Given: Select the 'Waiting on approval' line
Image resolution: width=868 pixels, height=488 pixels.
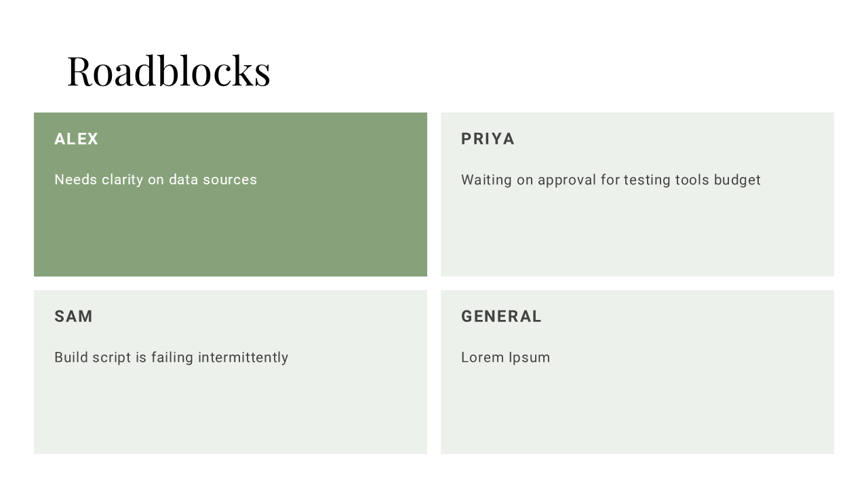Looking at the screenshot, I should coord(611,180).
